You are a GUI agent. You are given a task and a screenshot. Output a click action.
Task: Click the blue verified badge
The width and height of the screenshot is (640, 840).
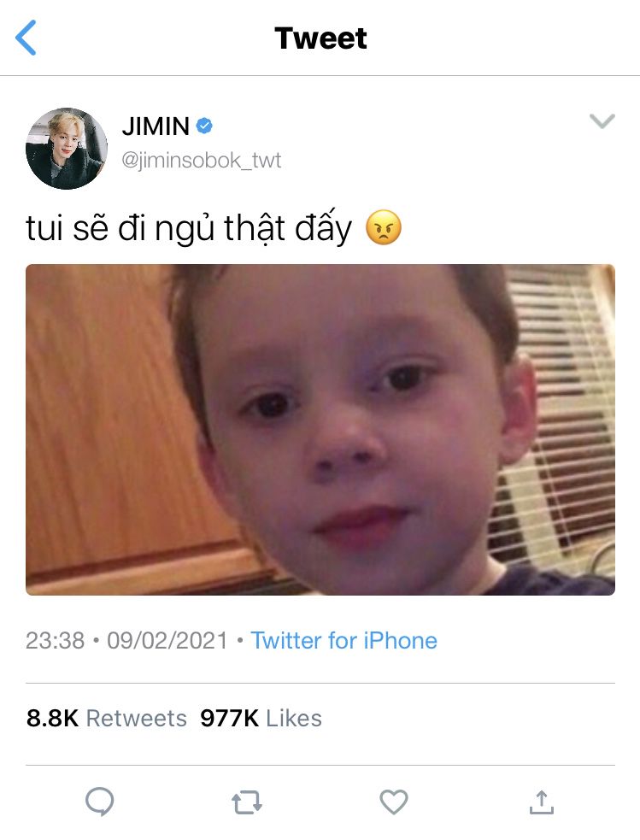click(x=204, y=126)
